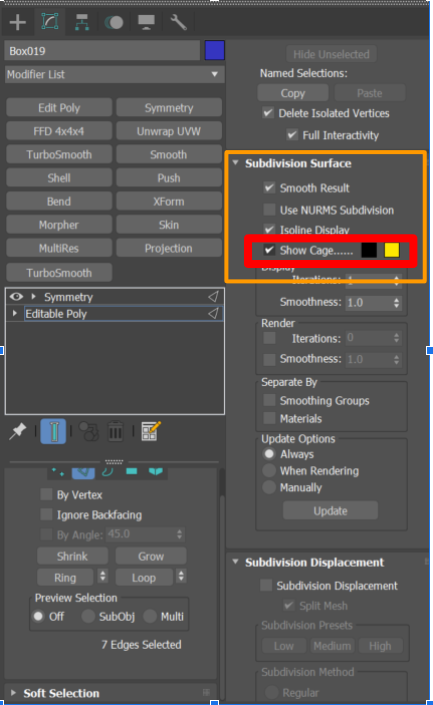Viewport: 433px width, 705px height.
Task: Enable Render Smoothness checkbox
Action: tap(269, 359)
